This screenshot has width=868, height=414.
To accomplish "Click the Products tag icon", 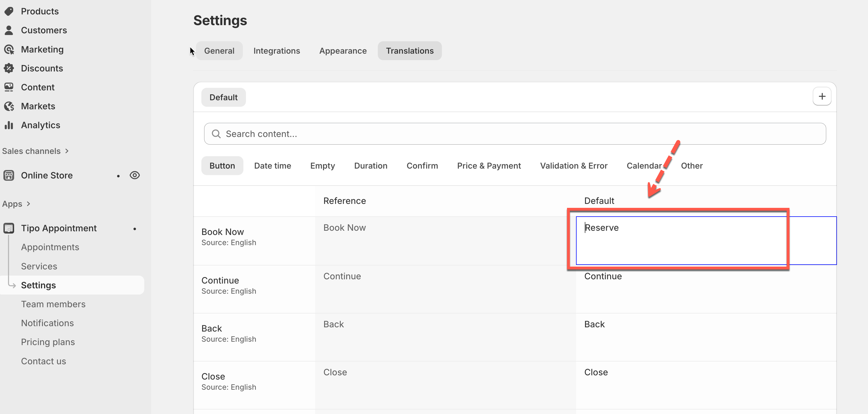I will tap(9, 11).
